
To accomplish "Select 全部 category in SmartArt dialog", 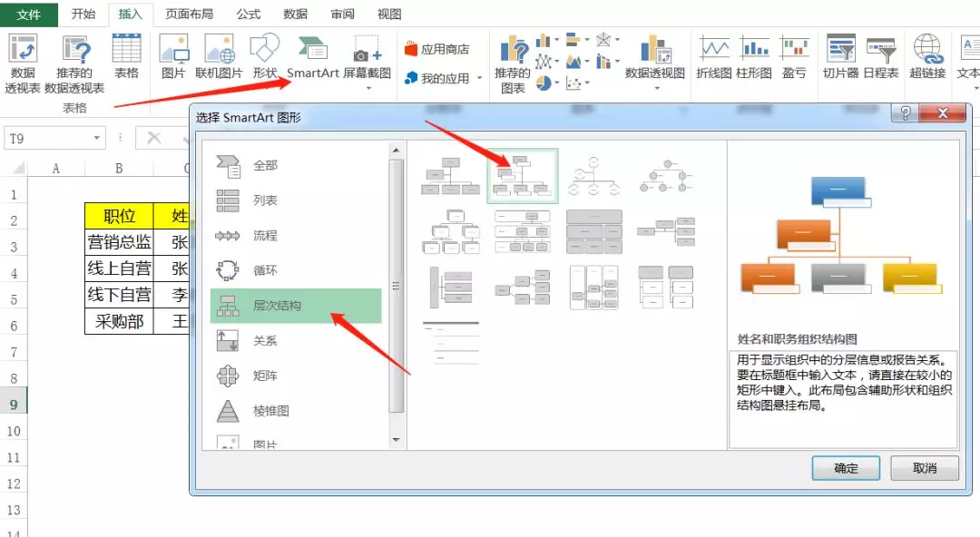I will coord(296,165).
